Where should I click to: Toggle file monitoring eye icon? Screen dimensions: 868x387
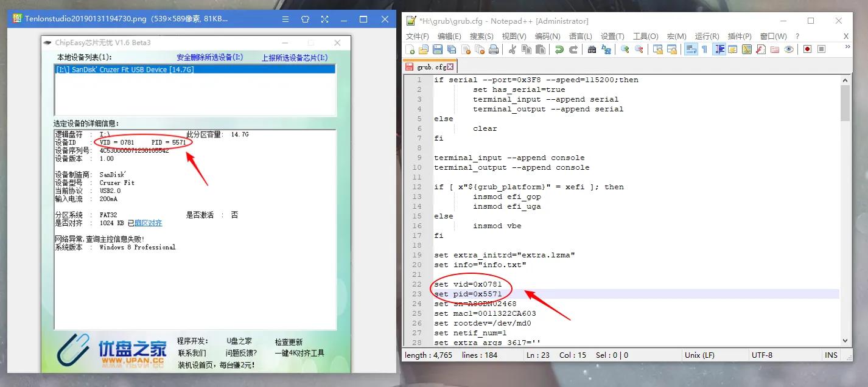(x=789, y=49)
